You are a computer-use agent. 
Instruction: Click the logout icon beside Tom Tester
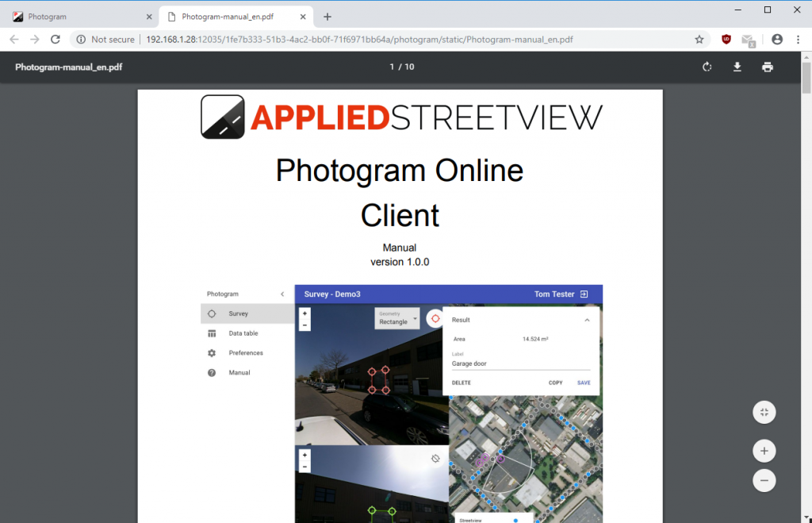[584, 294]
